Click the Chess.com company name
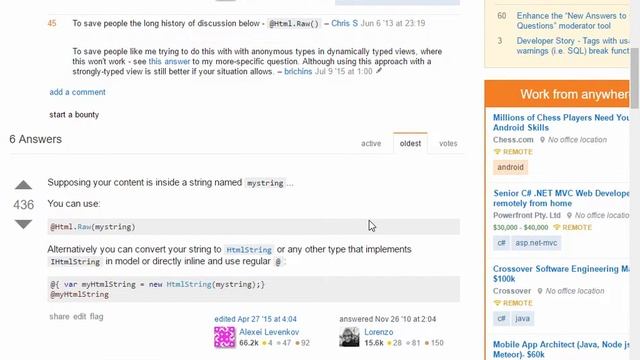The width and height of the screenshot is (640, 360). click(513, 140)
